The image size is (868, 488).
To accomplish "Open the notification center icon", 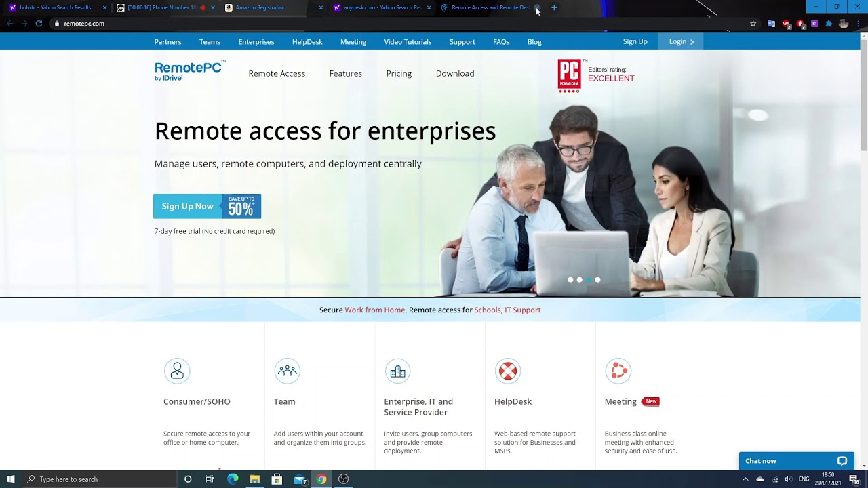I will click(x=854, y=479).
